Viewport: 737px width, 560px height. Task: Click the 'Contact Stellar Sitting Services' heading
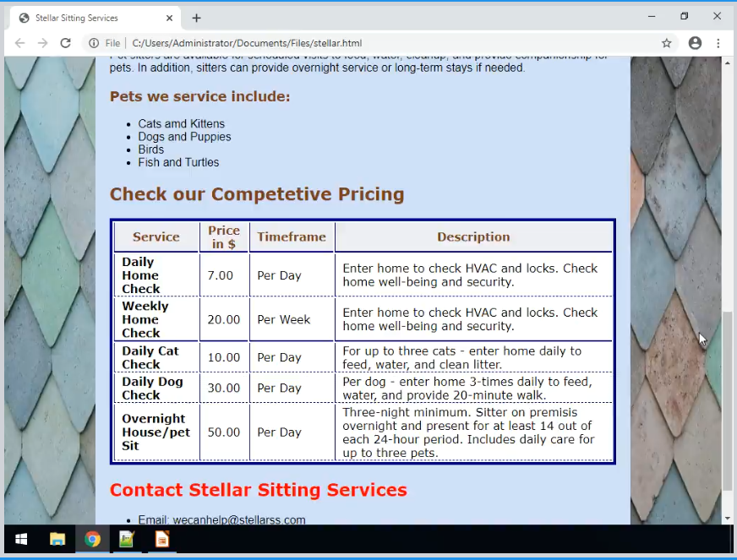coord(258,490)
